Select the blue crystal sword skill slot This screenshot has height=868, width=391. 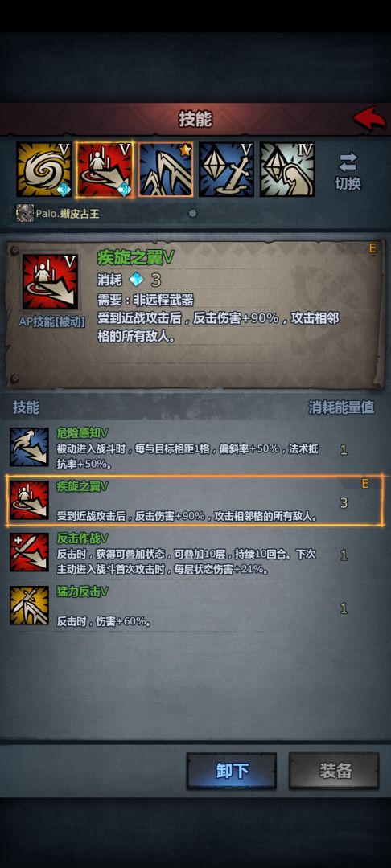click(x=227, y=170)
